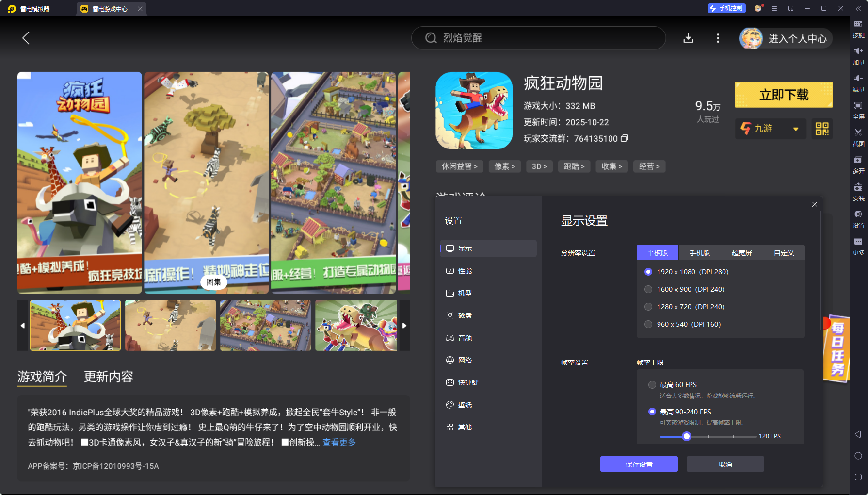
Task: Open the title bar hamburger menu
Action: click(x=774, y=8)
